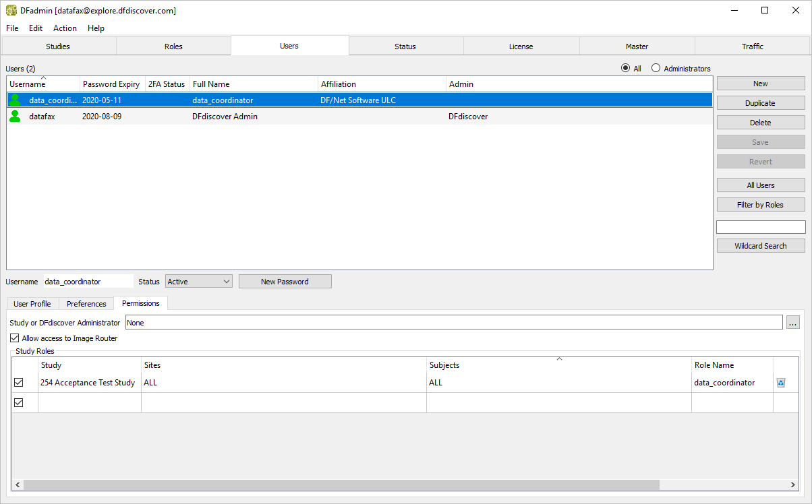812x504 pixels.
Task: Switch to the Roles tab
Action: pos(173,46)
